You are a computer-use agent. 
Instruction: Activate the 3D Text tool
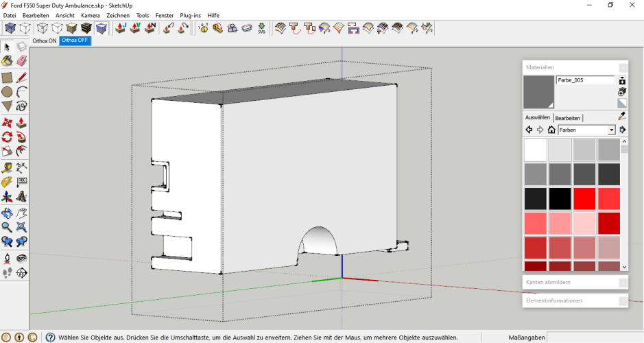[22, 196]
